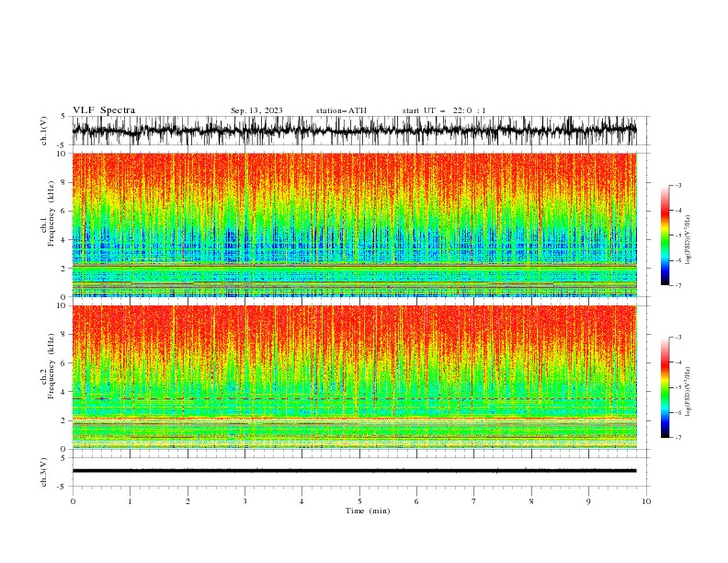
Task: Click the 'Time (min)' axis label
Action: click(368, 511)
